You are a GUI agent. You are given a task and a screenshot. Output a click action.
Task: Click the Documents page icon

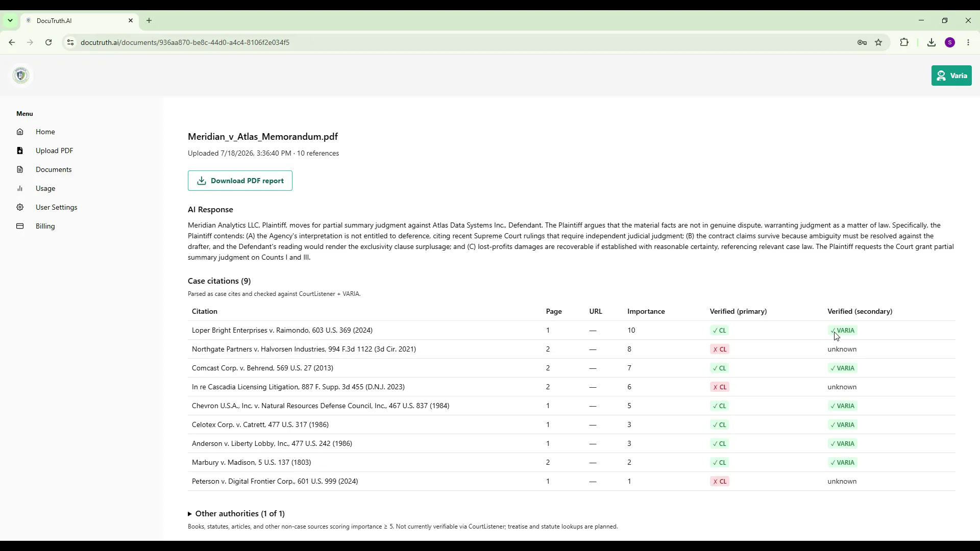pos(20,169)
